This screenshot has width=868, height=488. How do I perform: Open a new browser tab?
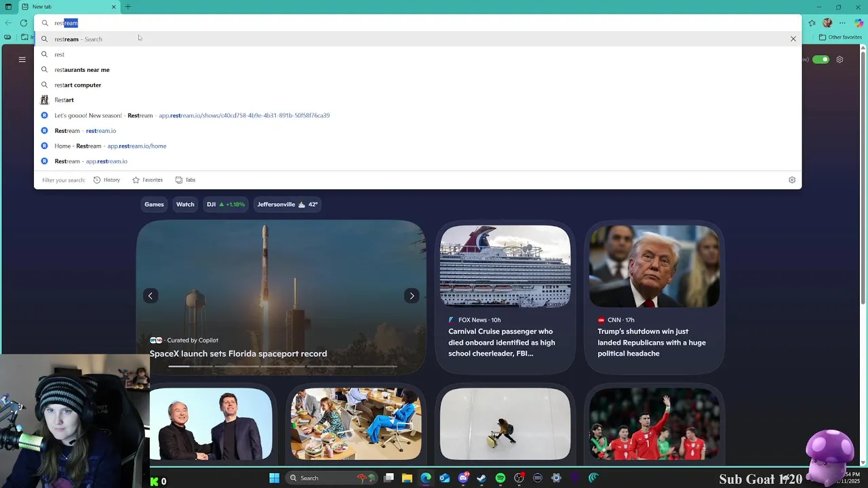127,7
